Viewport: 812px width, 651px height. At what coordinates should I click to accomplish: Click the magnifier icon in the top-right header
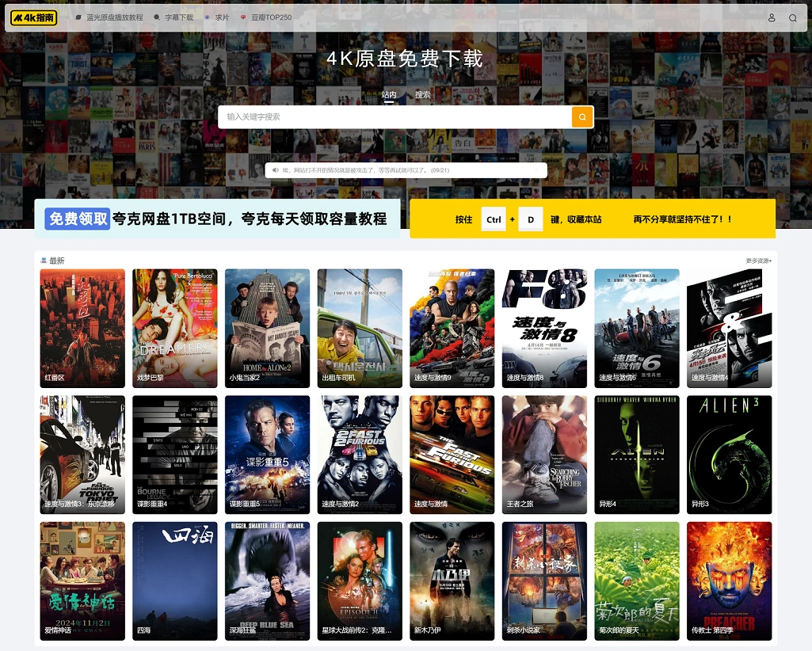click(793, 17)
